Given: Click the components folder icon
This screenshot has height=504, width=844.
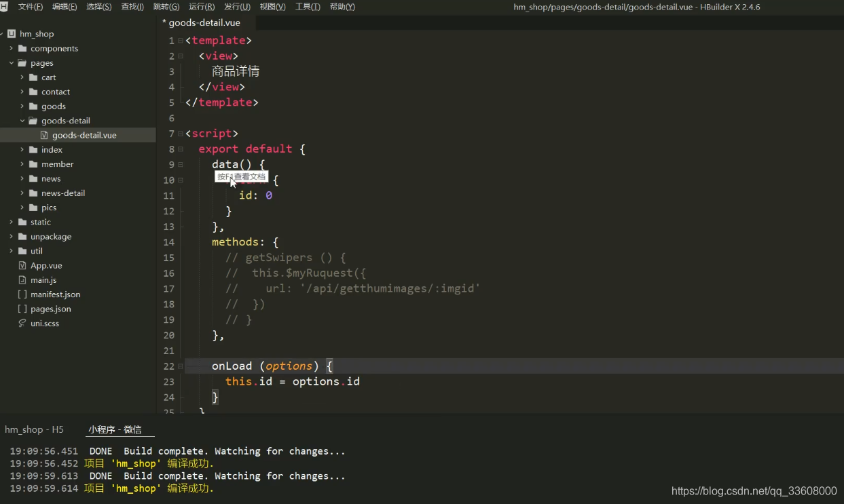Looking at the screenshot, I should (x=22, y=48).
